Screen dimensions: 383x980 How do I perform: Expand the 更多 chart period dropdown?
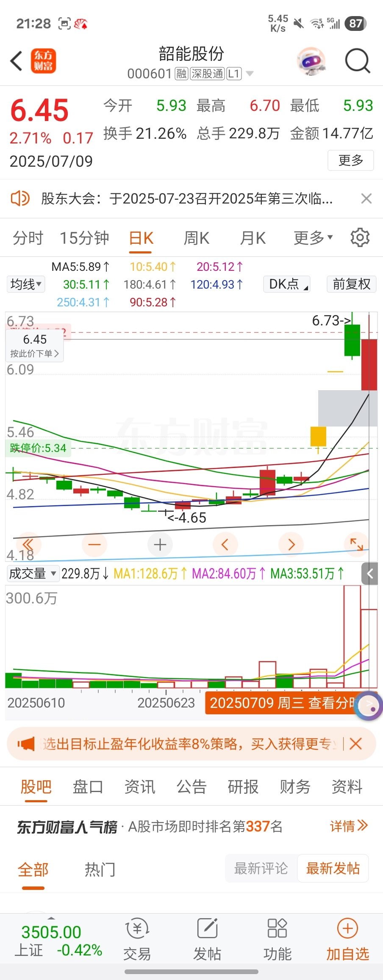(x=314, y=238)
